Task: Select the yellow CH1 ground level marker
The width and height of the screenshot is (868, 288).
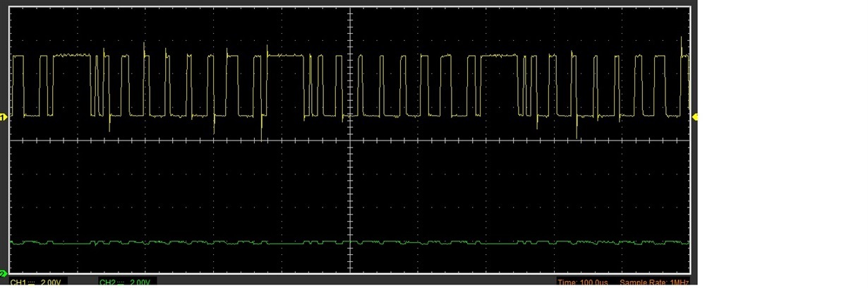Action: 4,116
